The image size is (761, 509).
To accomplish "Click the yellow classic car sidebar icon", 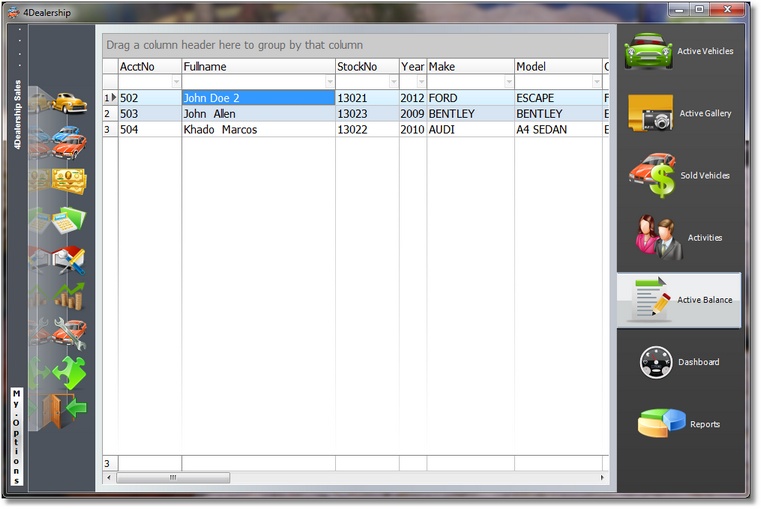I will [68, 102].
